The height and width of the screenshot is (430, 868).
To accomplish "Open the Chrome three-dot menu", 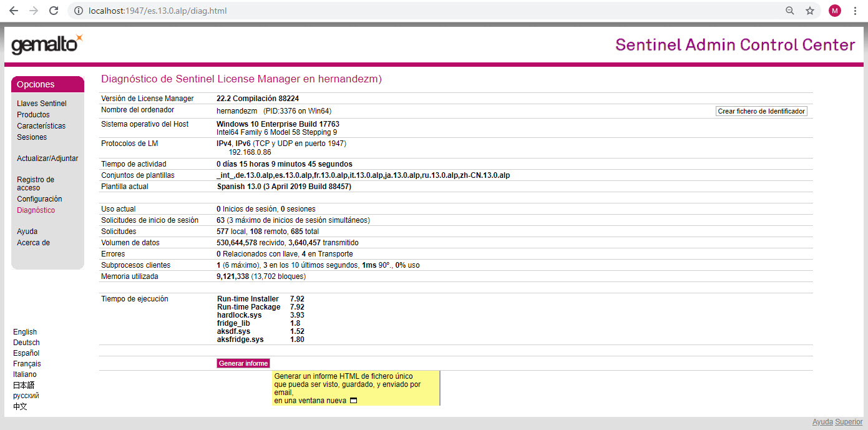I will 855,11.
